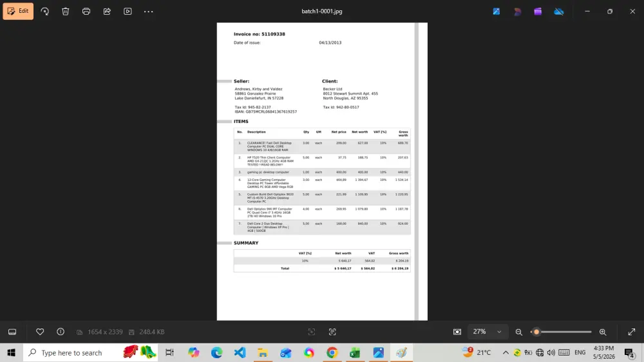
Task: Click the Type here to search box
Action: (90, 352)
